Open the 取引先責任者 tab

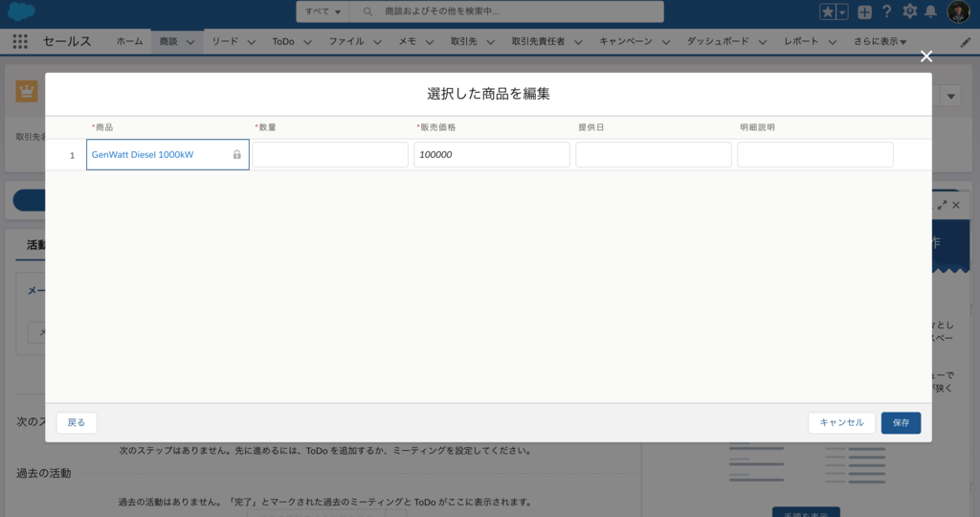538,41
